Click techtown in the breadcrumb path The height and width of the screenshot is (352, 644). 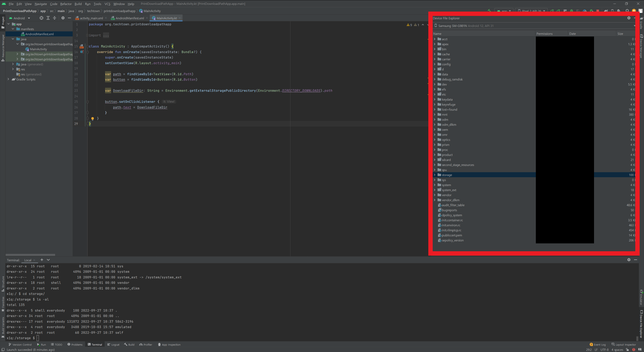(x=93, y=11)
